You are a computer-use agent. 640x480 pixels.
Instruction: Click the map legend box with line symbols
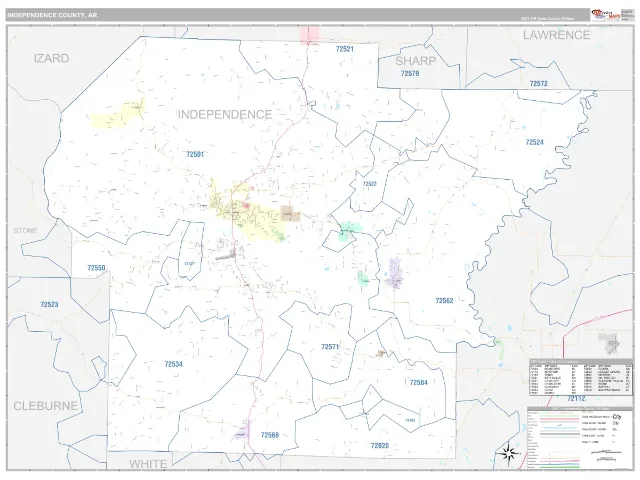pyautogui.click(x=580, y=438)
